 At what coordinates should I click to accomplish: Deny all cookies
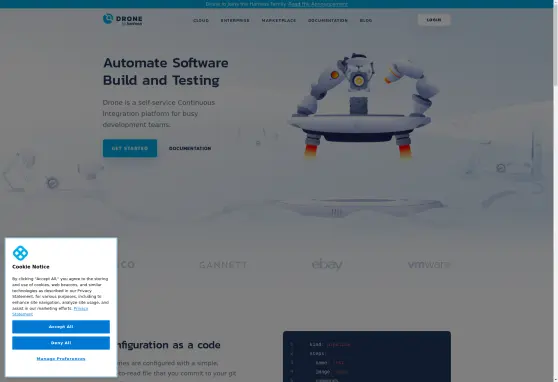pyautogui.click(x=61, y=343)
